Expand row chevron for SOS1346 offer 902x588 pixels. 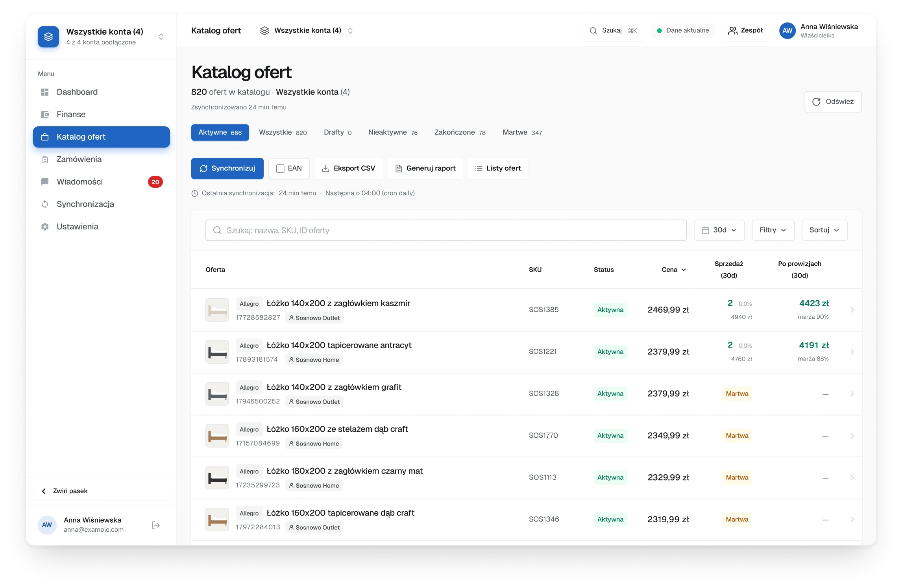[x=852, y=520]
